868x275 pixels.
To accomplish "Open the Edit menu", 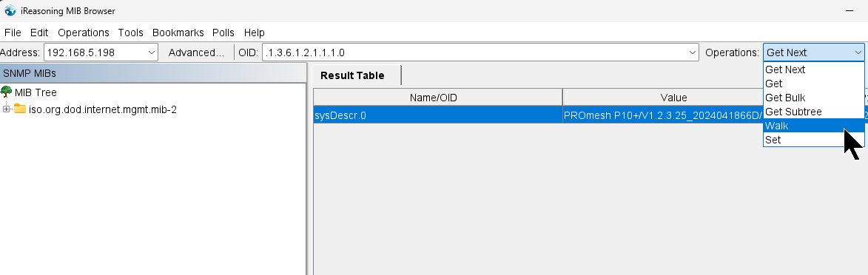I will point(39,33).
